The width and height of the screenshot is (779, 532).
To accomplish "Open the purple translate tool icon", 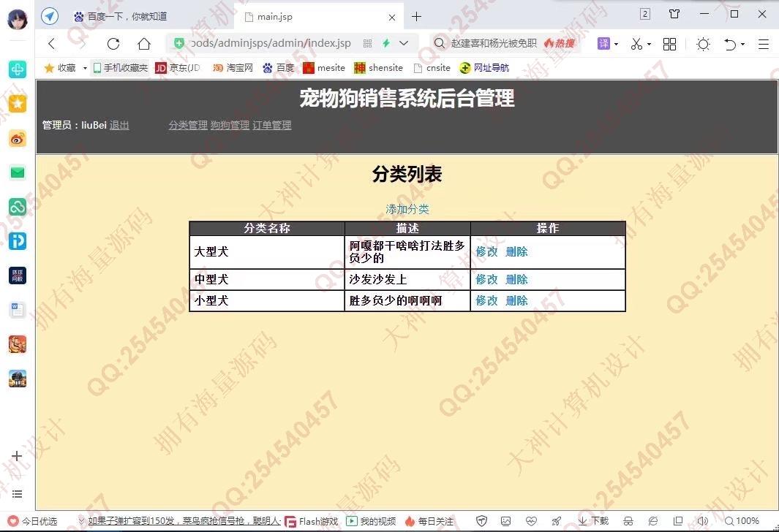I will [603, 44].
